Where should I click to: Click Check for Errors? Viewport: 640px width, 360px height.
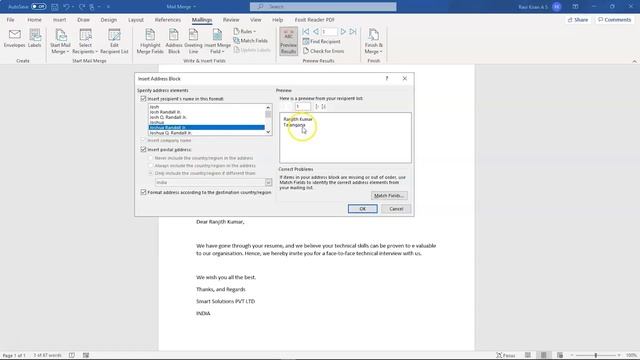[x=324, y=51]
